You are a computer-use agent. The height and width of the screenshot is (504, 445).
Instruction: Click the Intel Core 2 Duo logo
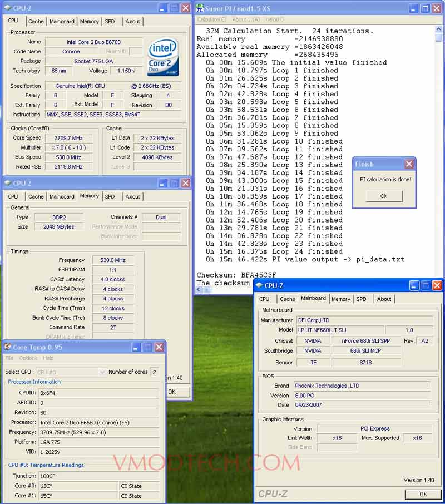click(163, 57)
